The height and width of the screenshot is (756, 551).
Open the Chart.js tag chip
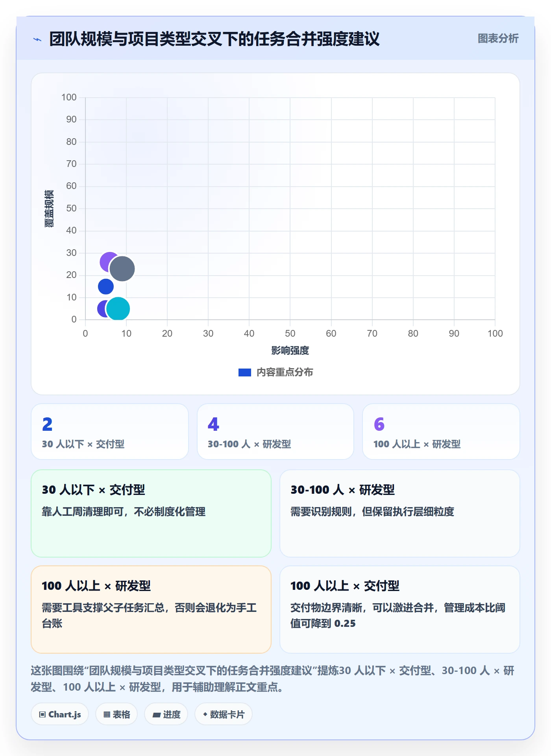60,714
